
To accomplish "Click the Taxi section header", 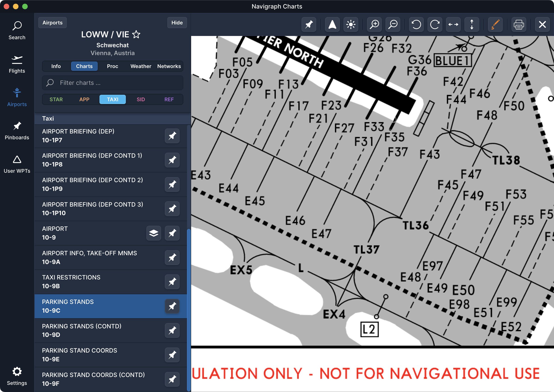I will pos(113,119).
